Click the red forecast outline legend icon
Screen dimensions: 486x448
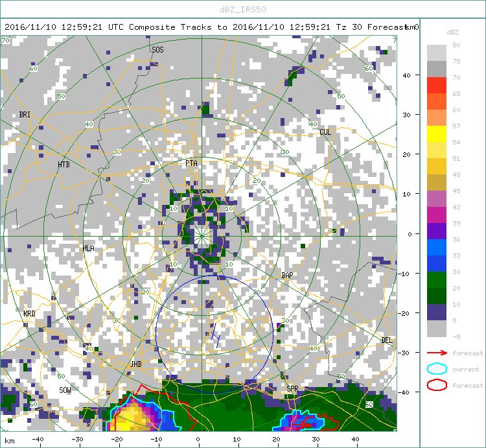[x=437, y=385]
